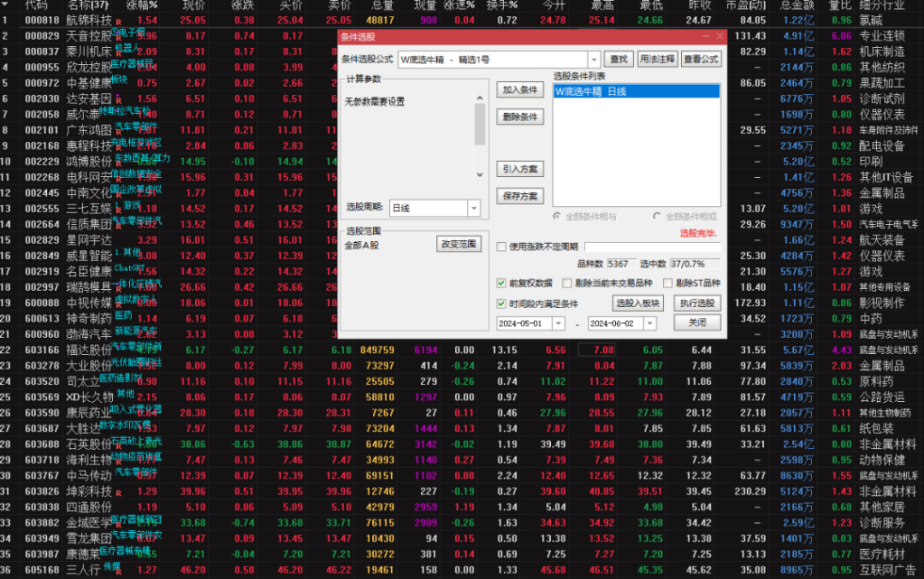This screenshot has height=579, width=924.
Task: Click the 果蔬加工 industry cell
Action: (x=882, y=83)
